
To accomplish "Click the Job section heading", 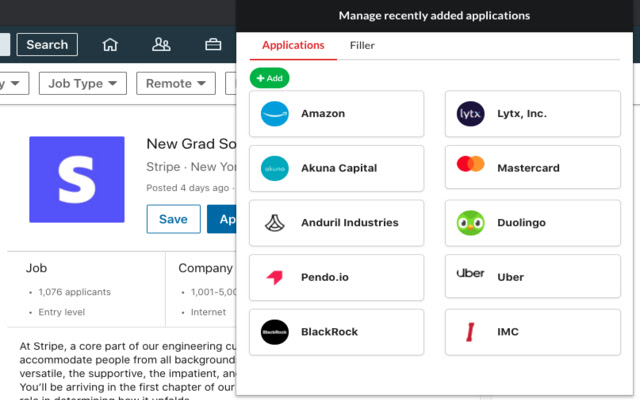I will point(36,268).
